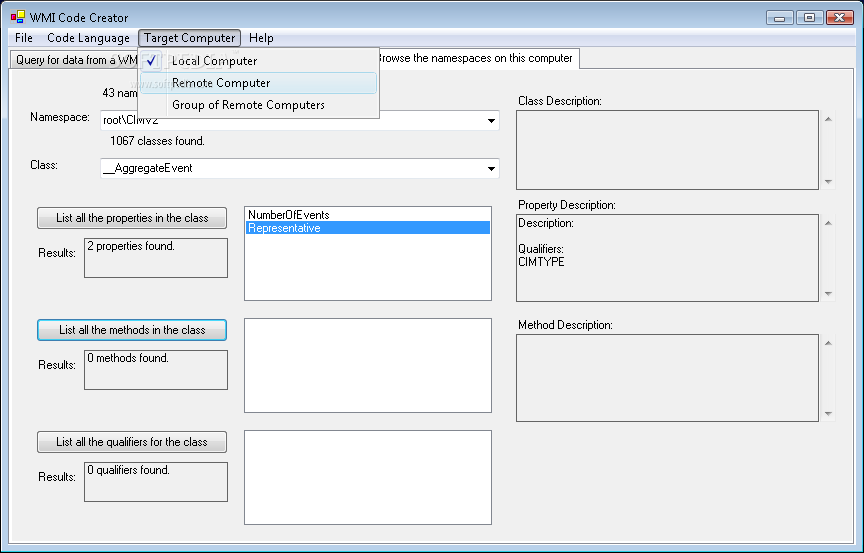864x553 pixels.
Task: Select Local Computer menu option
Action: point(258,61)
